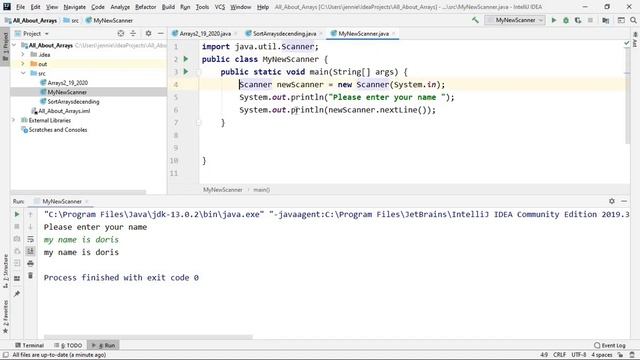Open the Navigate menu

[75, 7]
